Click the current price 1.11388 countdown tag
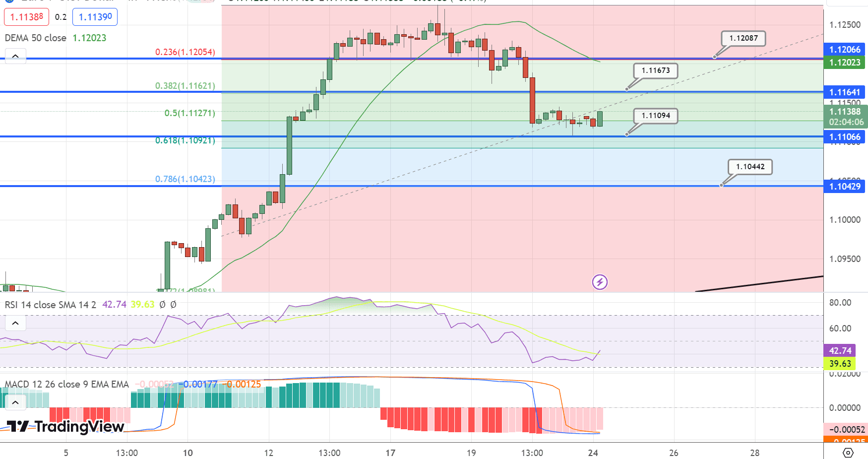 tap(846, 117)
